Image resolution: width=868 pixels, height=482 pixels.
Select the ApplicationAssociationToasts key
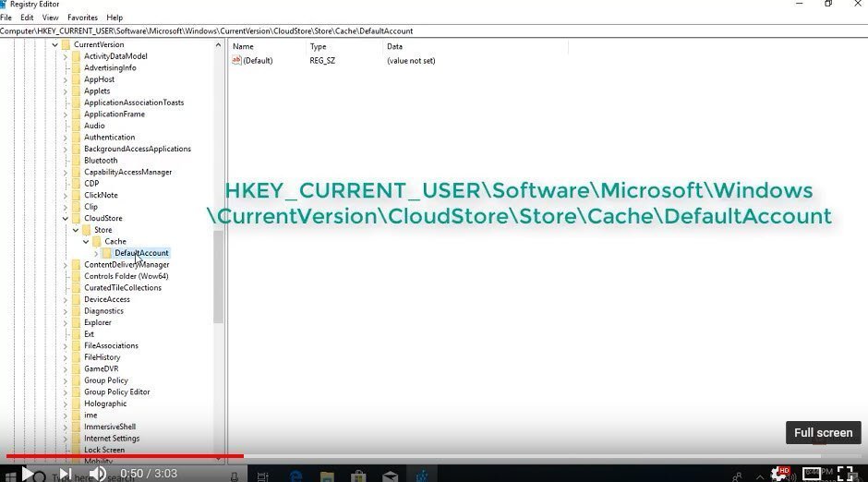pyautogui.click(x=134, y=102)
